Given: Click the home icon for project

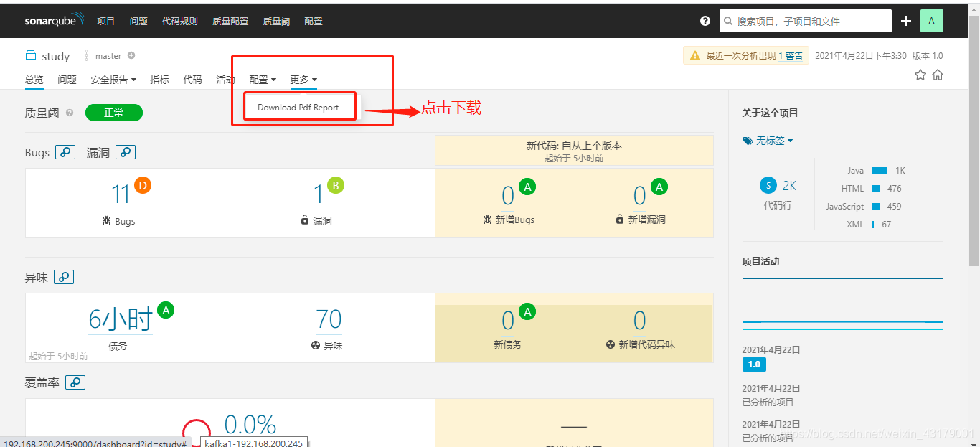Looking at the screenshot, I should [x=938, y=75].
